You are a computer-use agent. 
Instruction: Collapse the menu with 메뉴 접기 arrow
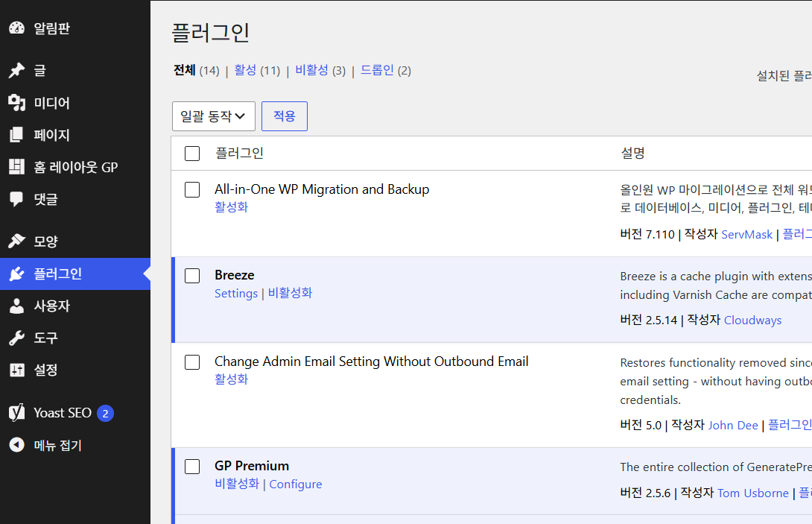(x=16, y=445)
